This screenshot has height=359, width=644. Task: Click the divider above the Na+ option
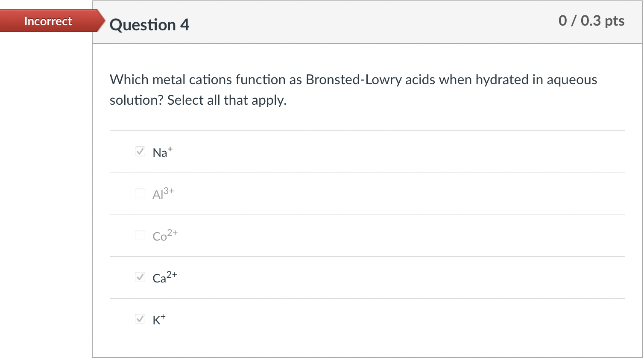click(367, 130)
